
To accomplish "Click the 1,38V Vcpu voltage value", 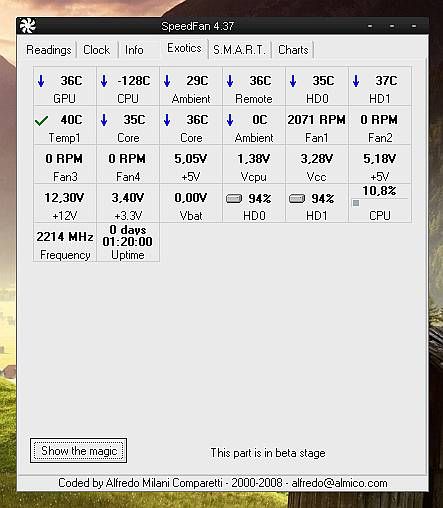I will (253, 159).
